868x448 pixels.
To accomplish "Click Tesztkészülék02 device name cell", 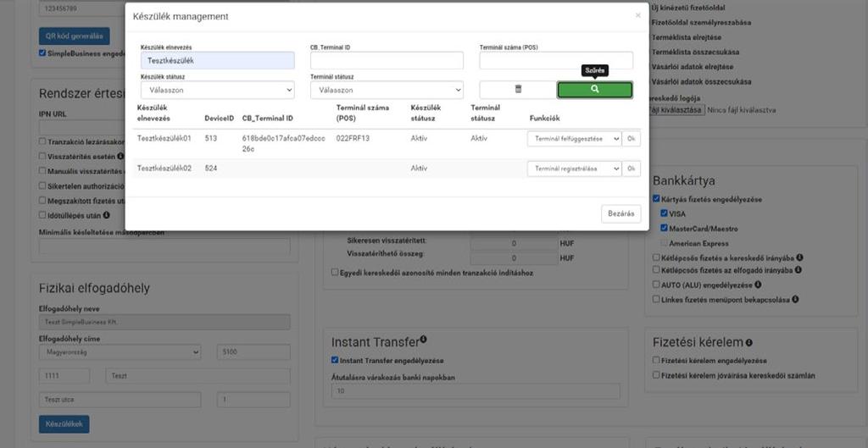I will coord(164,169).
